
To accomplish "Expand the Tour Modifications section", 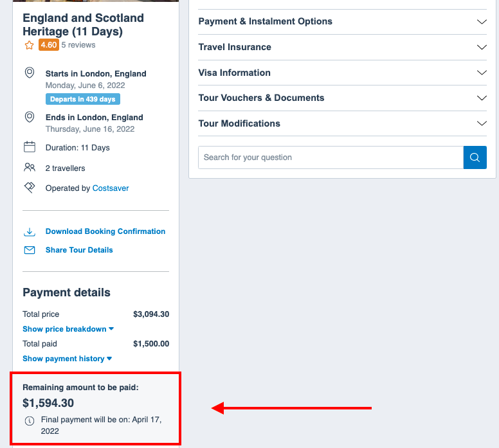I will (343, 123).
